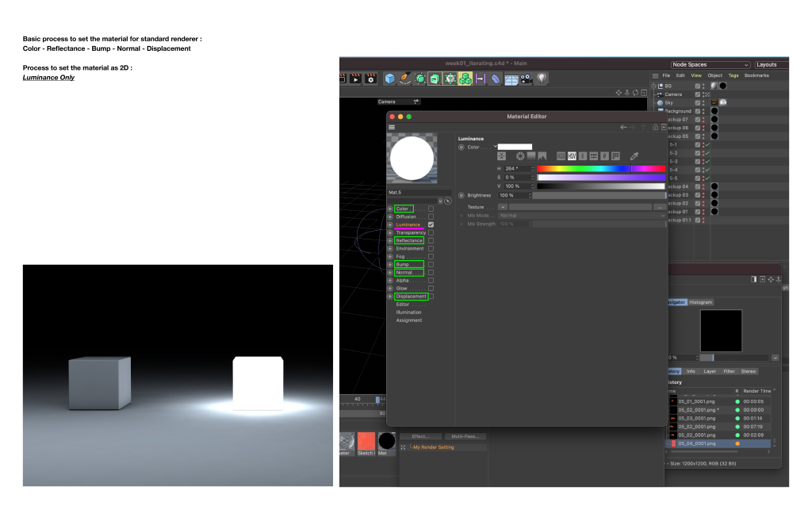Screen dimensions: 812x510
Task: Open Edit Render Settings clapperboard gear icon
Action: tap(370, 79)
